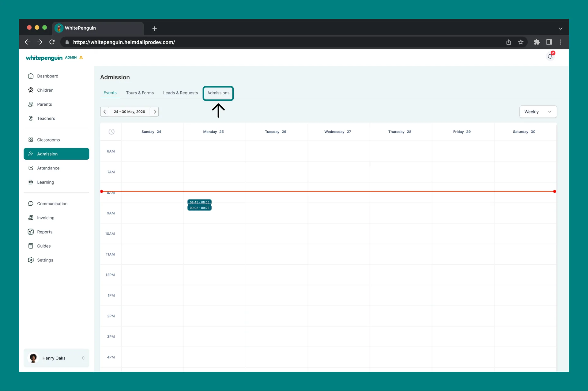Go forward in browser history

40,42
